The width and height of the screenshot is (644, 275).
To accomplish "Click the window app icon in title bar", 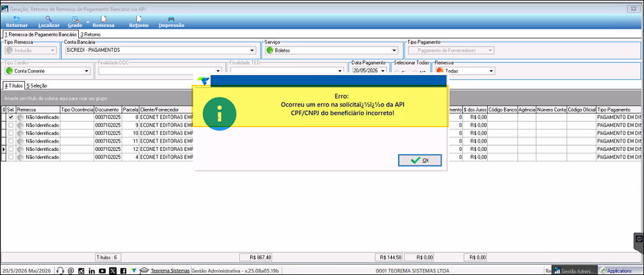I will pyautogui.click(x=5, y=9).
